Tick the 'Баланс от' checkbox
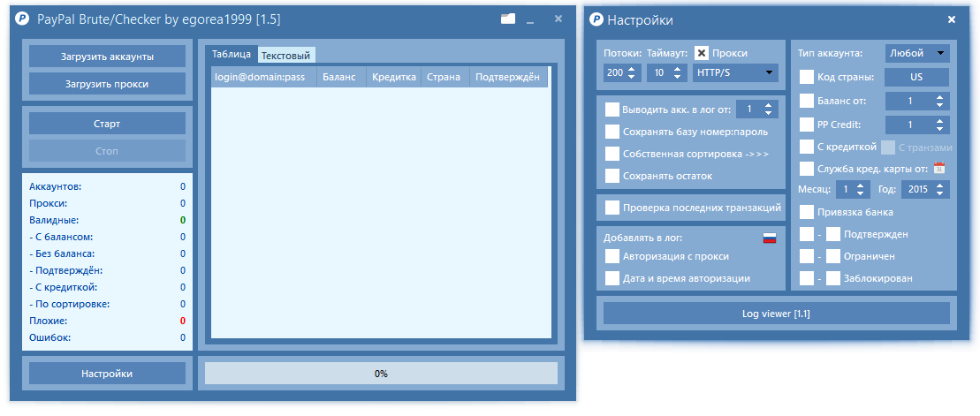980x416 pixels. 807,101
